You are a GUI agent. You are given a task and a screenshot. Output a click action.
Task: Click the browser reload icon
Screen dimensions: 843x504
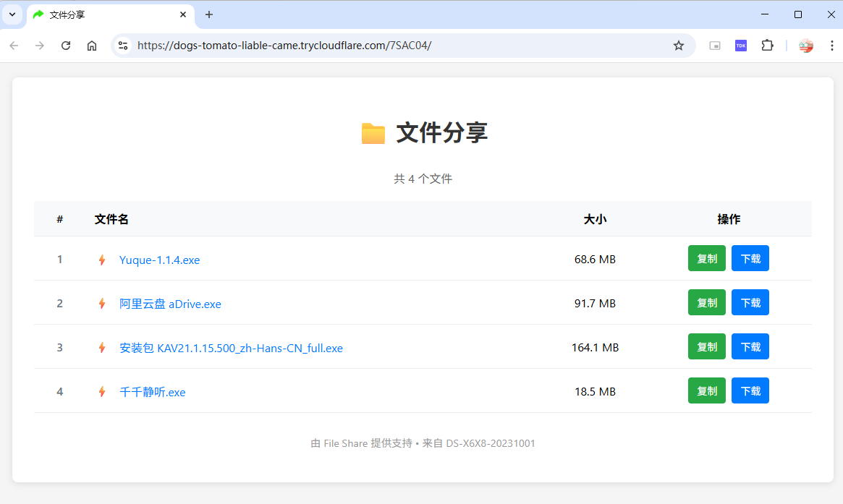[x=66, y=46]
